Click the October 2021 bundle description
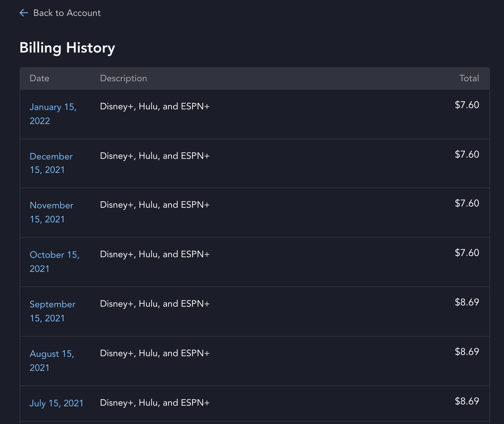504x424 pixels. click(x=155, y=254)
